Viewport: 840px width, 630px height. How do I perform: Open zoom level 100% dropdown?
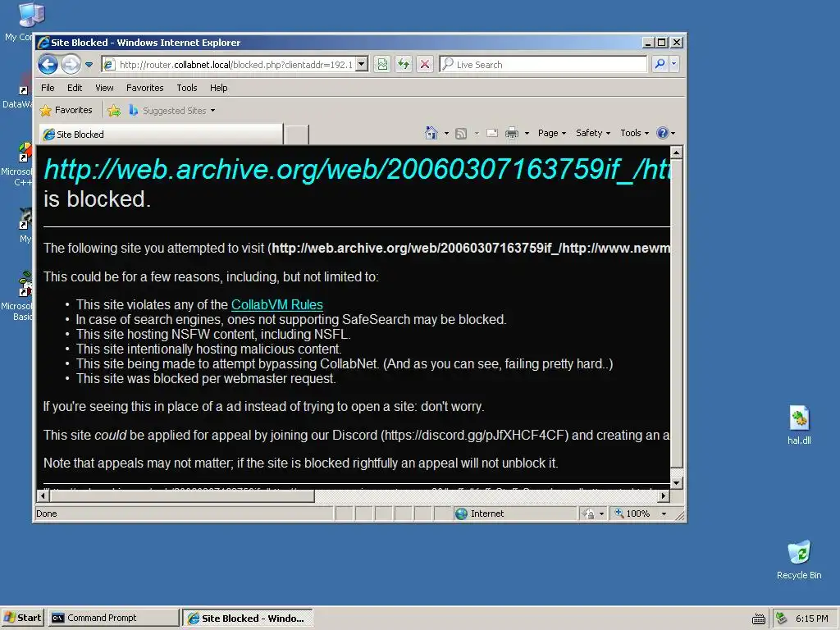(x=641, y=514)
